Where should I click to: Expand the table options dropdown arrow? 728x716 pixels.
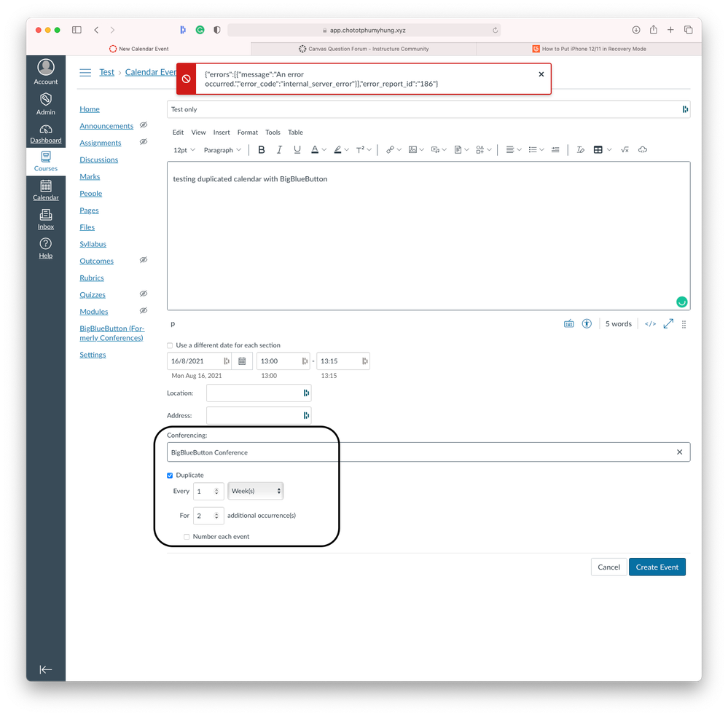click(609, 150)
